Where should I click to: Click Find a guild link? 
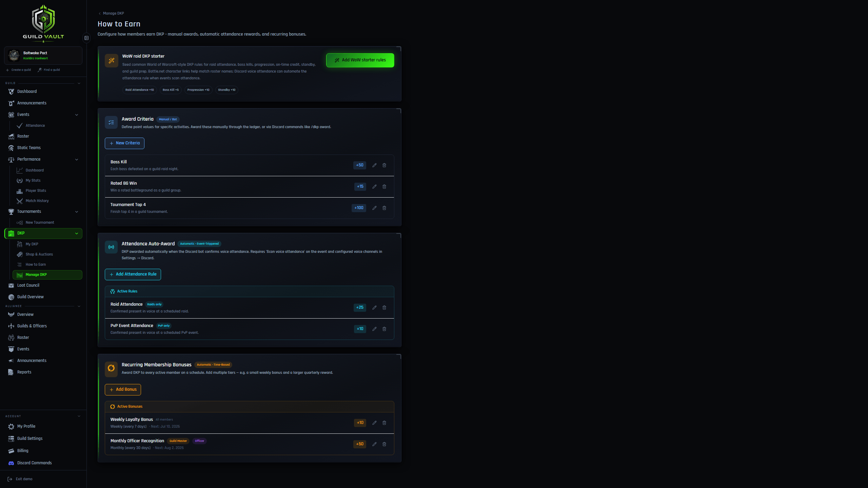[x=49, y=70]
